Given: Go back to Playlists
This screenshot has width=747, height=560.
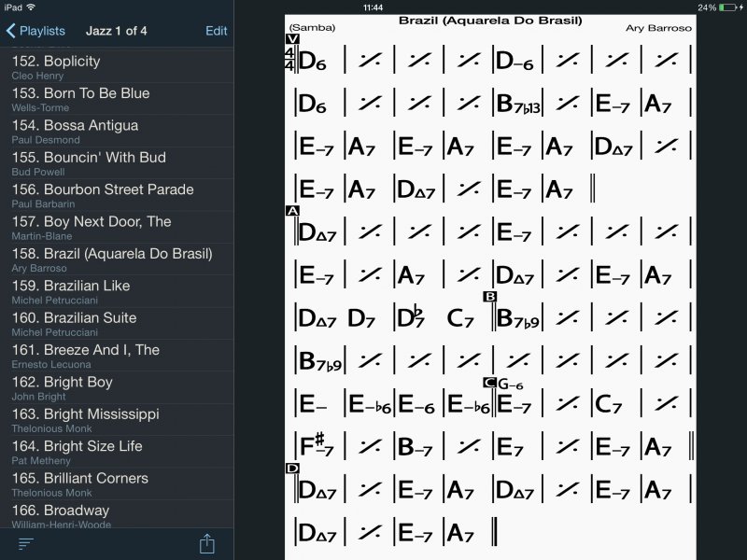Looking at the screenshot, I should point(35,31).
